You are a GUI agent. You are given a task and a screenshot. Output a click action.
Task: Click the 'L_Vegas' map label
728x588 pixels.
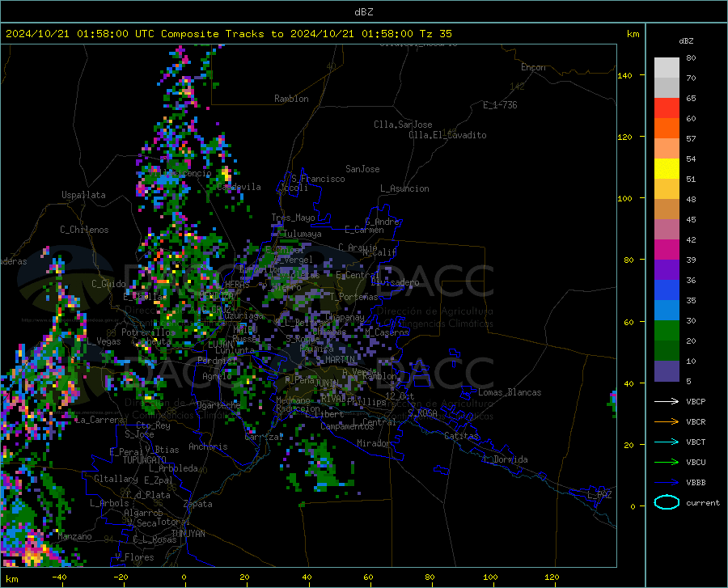coord(104,341)
